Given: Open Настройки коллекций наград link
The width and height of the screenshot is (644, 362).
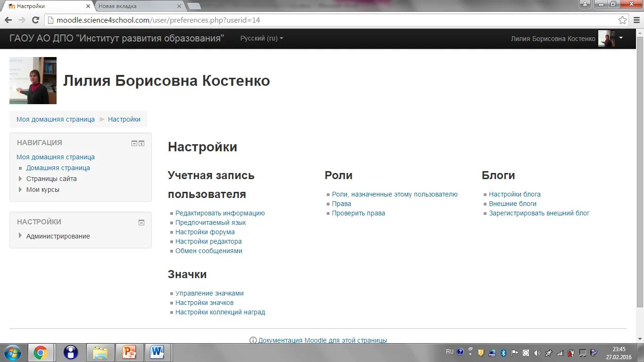Looking at the screenshot, I should point(220,312).
